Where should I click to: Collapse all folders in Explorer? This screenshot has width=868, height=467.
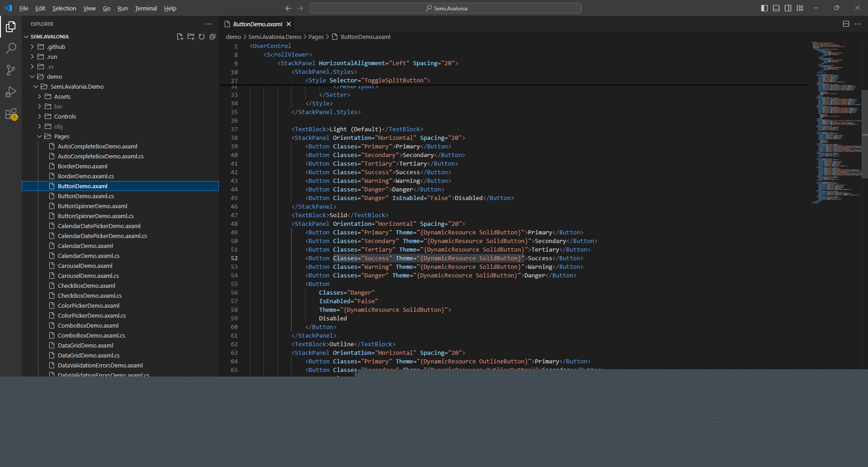click(x=212, y=37)
